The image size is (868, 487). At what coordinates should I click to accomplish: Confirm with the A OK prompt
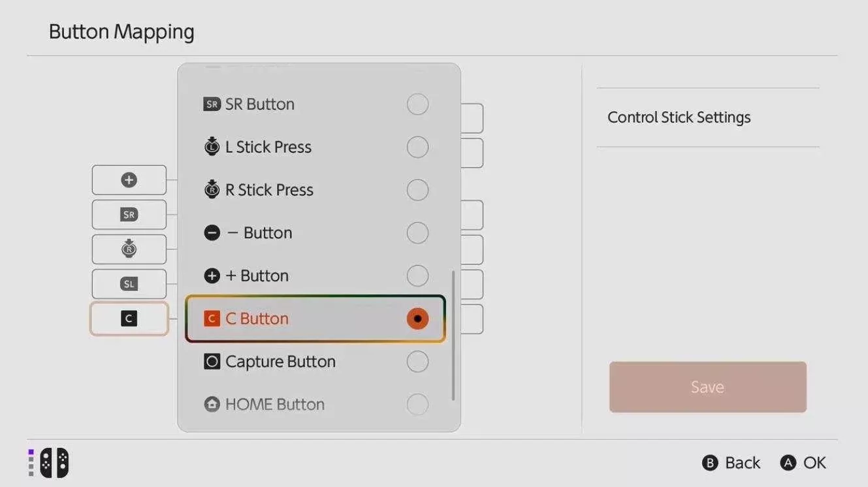803,463
